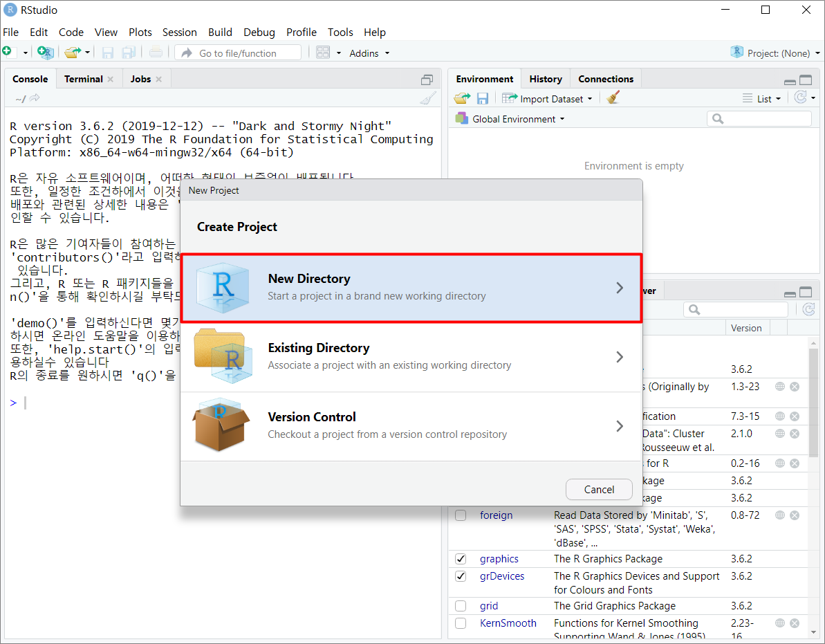Open the Project: (None) dropdown
This screenshot has width=825, height=644.
pyautogui.click(x=775, y=53)
